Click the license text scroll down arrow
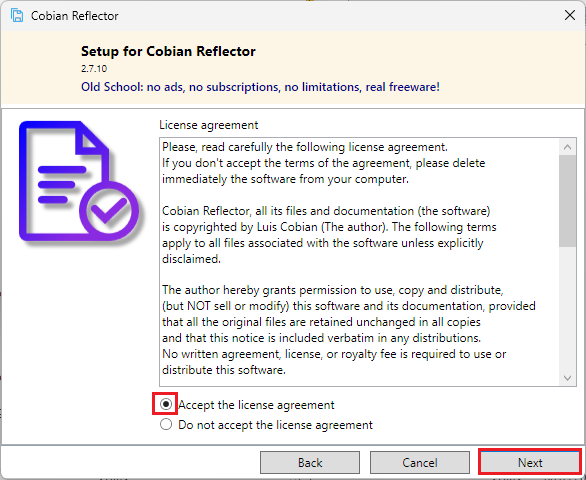 tap(567, 378)
